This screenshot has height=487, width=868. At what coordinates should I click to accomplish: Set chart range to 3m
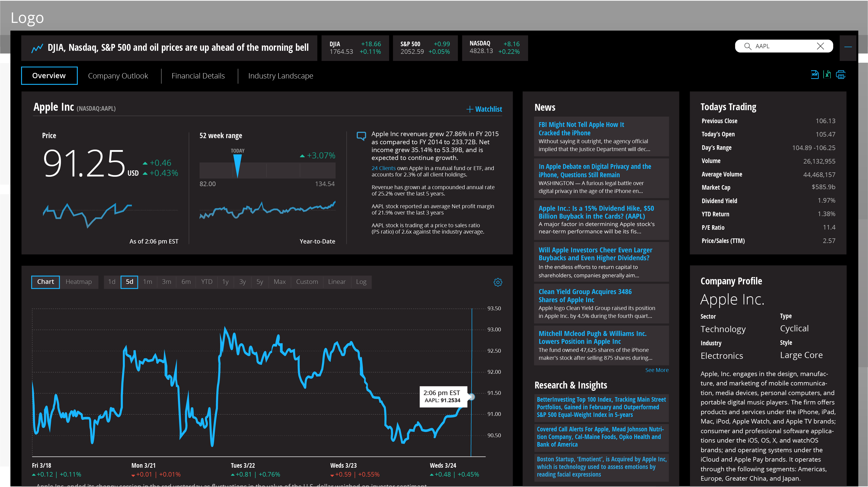pos(166,282)
